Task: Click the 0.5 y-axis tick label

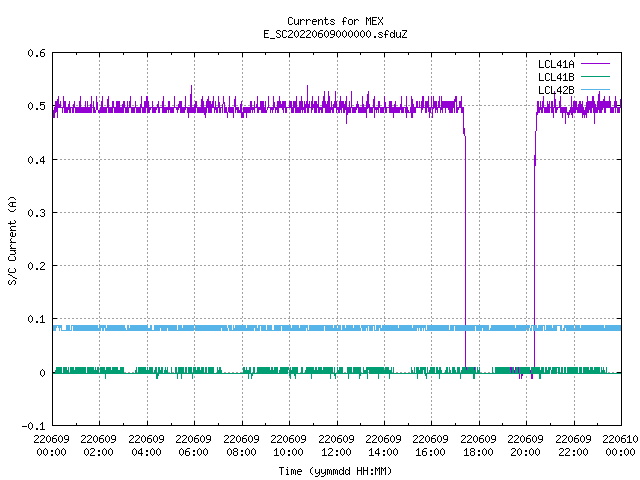Action: (x=36, y=106)
